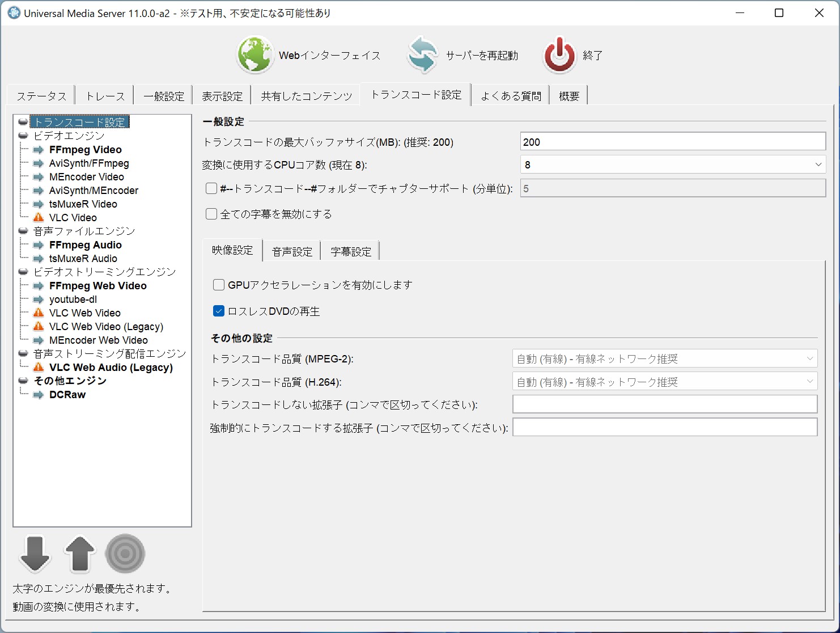The image size is (840, 633).
Task: Select tsMuxeR Audio in the engine tree
Action: pos(83,258)
